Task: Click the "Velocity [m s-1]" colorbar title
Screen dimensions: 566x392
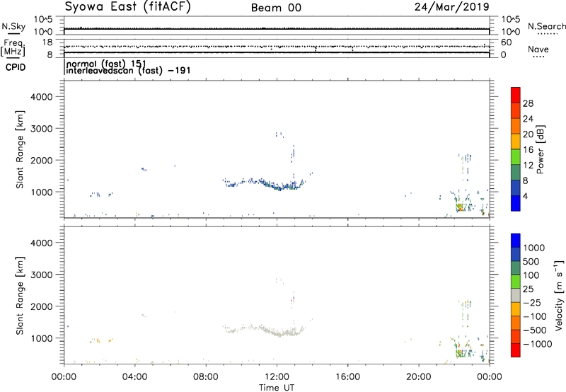Action: tap(559, 295)
